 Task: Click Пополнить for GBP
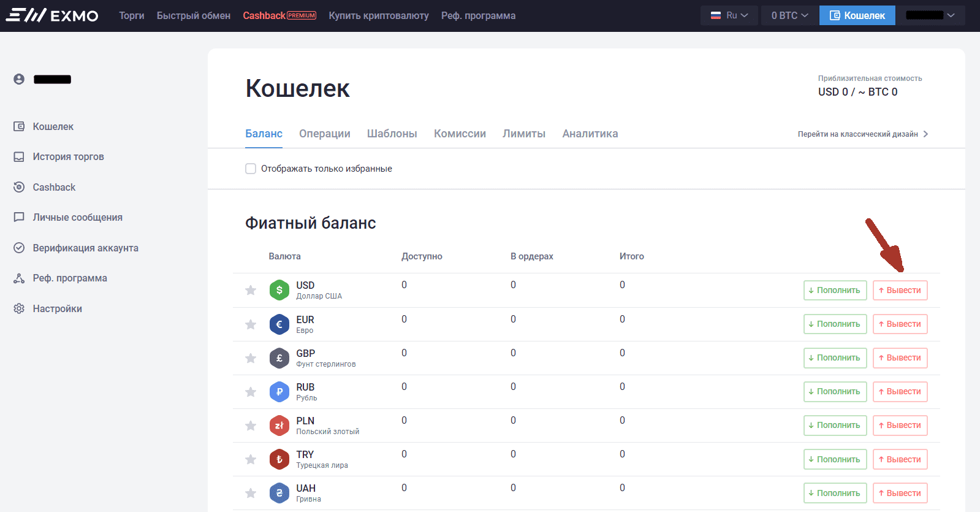point(835,357)
